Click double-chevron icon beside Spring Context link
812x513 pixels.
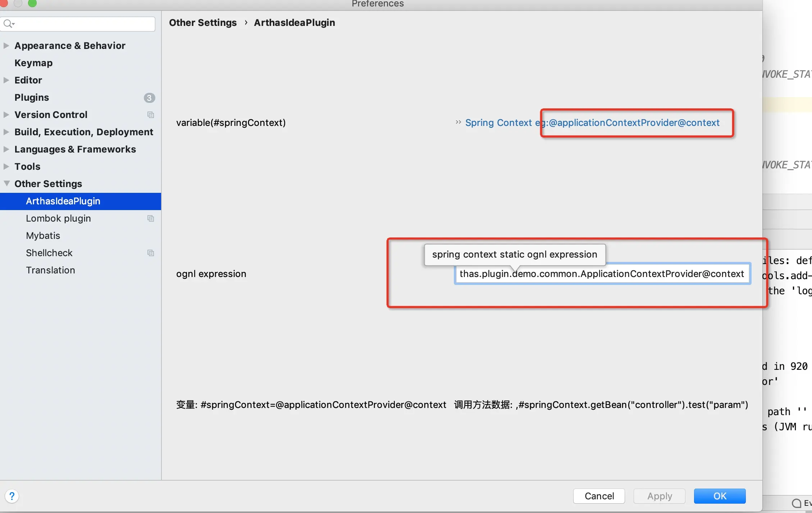point(458,122)
